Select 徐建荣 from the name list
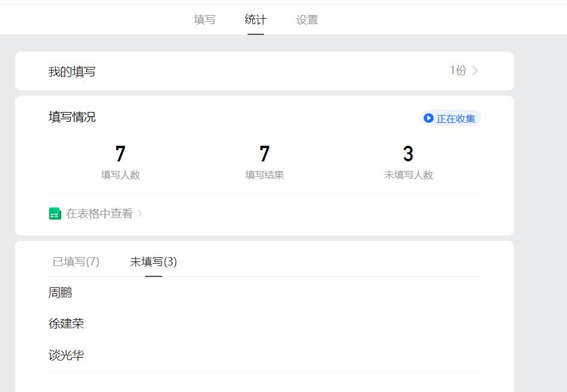The width and height of the screenshot is (567, 392). (x=66, y=323)
